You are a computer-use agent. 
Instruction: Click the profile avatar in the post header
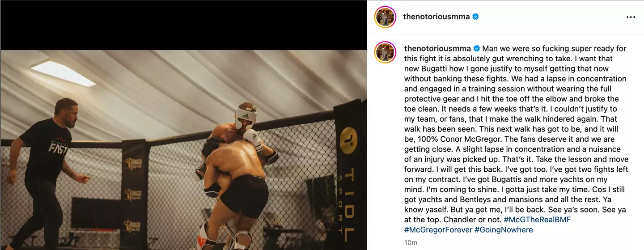coord(385,17)
